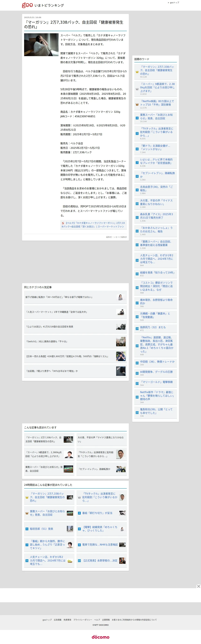Screen dimensions: 201x644
Task: Click rank badge 4 beside 業務スーパー「お詫びとお知らせ」 in 話題のワード
Action: 137,118
